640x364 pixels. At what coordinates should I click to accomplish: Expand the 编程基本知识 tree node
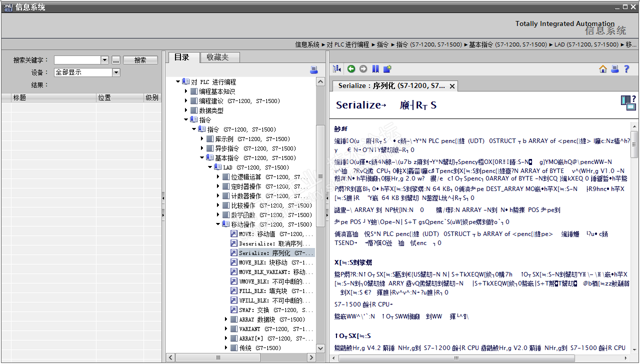coord(186,91)
